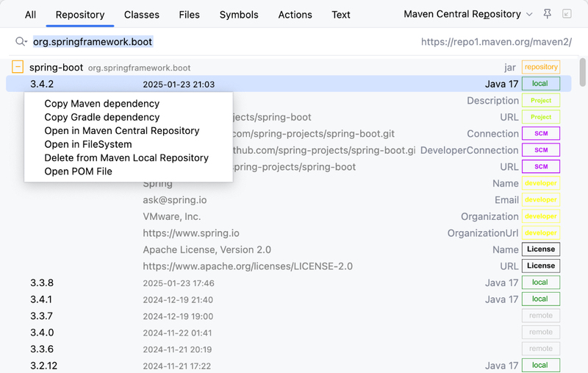588x373 pixels.
Task: Click the repo1.maven.org URL text
Action: (x=496, y=42)
